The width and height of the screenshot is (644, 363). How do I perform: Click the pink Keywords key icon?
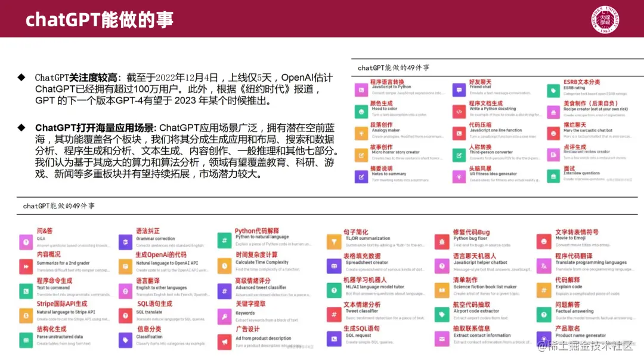pyautogui.click(x=224, y=316)
